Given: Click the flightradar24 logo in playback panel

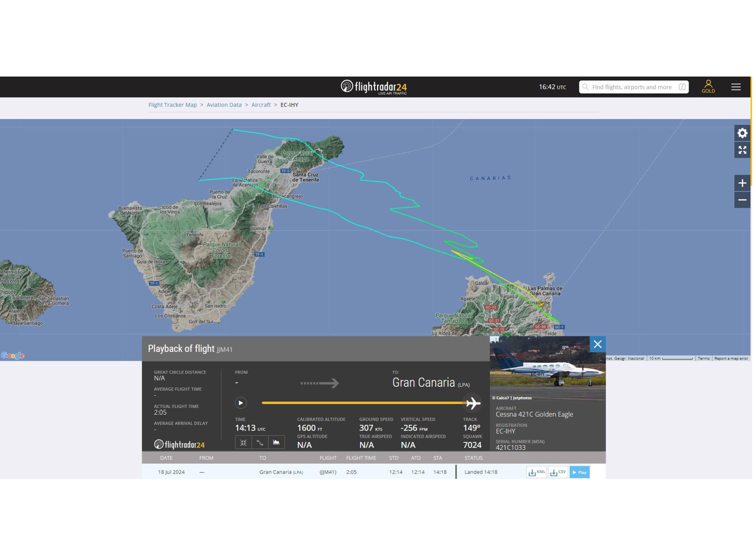Looking at the screenshot, I should pos(180,444).
